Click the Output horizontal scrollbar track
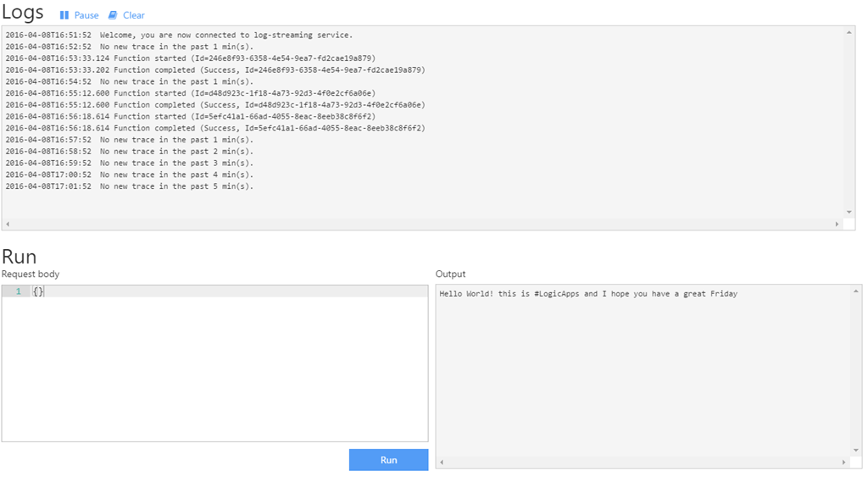The image size is (868, 477). click(x=643, y=463)
